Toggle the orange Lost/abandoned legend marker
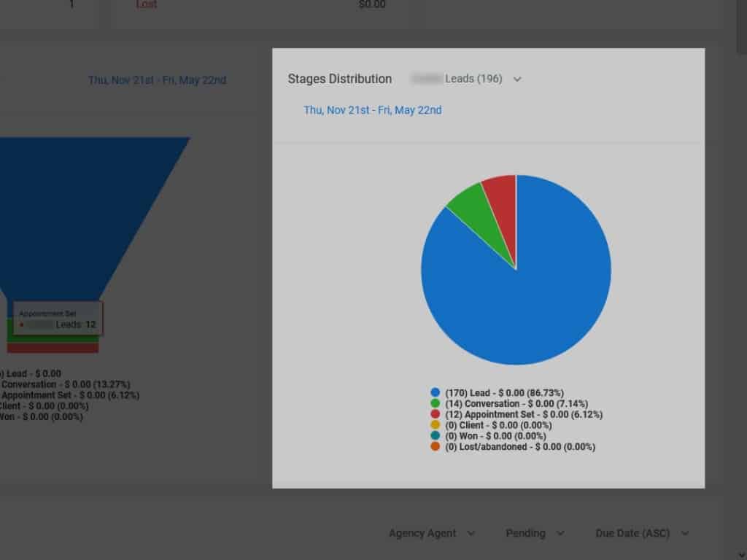747x560 pixels. [436, 447]
